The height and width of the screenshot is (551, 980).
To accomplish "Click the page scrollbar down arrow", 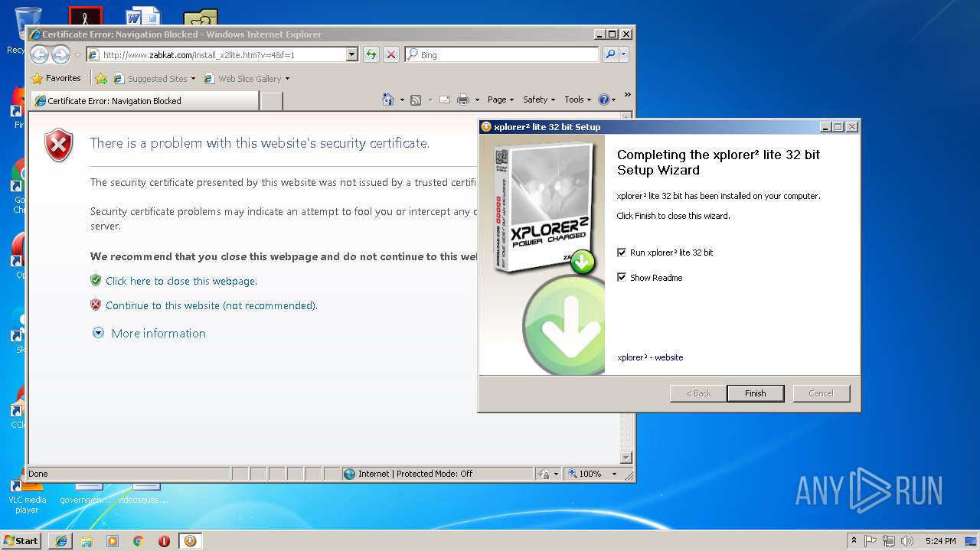I will coord(626,458).
